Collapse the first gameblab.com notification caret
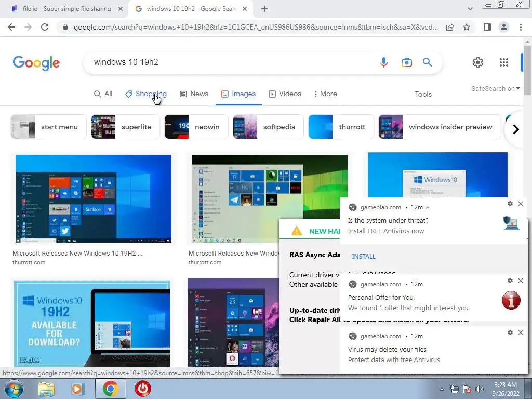Screen dimensions: 532x399 (428, 207)
